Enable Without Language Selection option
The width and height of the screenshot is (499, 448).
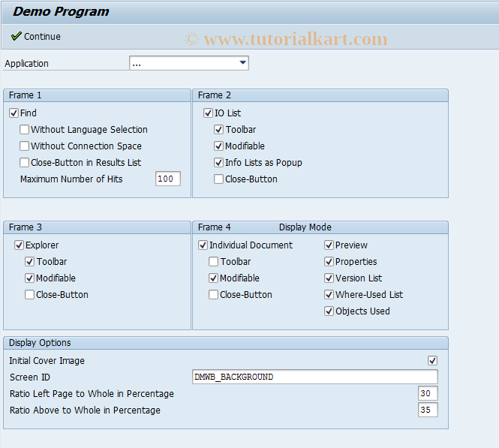click(x=24, y=130)
